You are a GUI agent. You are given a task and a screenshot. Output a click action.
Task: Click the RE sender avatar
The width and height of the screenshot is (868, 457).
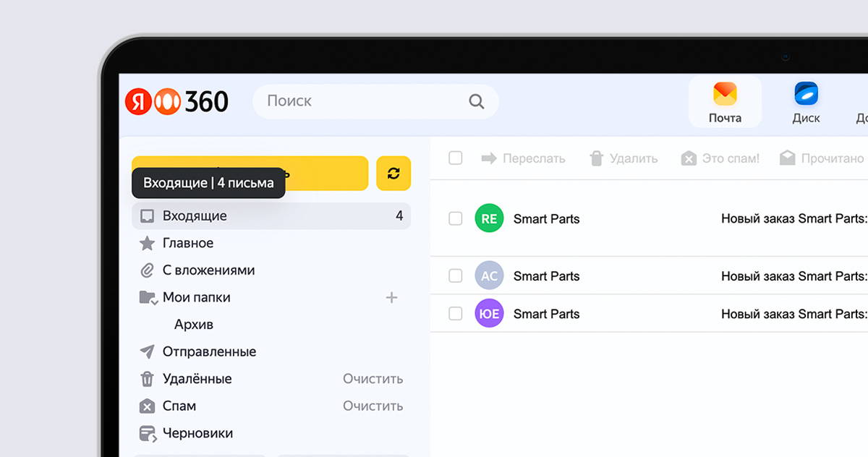click(489, 218)
